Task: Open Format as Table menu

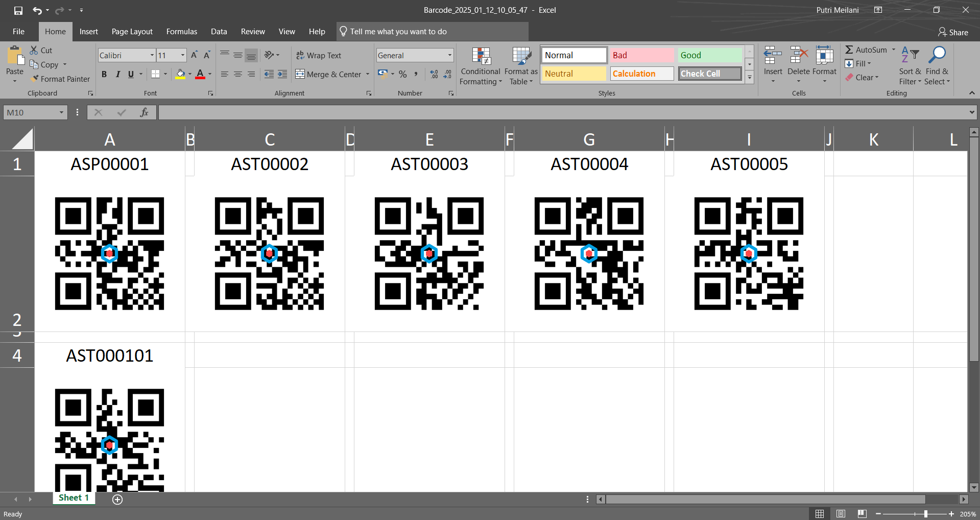Action: pyautogui.click(x=521, y=66)
